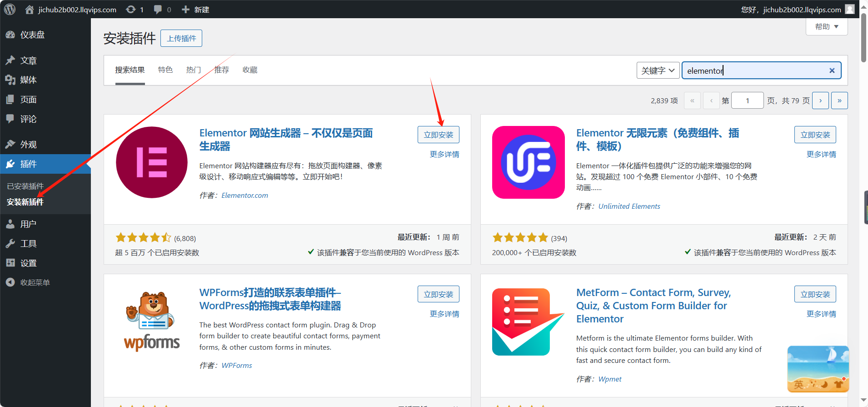Click the Elementor plugin logo
Image resolution: width=868 pixels, height=407 pixels.
coord(152,162)
